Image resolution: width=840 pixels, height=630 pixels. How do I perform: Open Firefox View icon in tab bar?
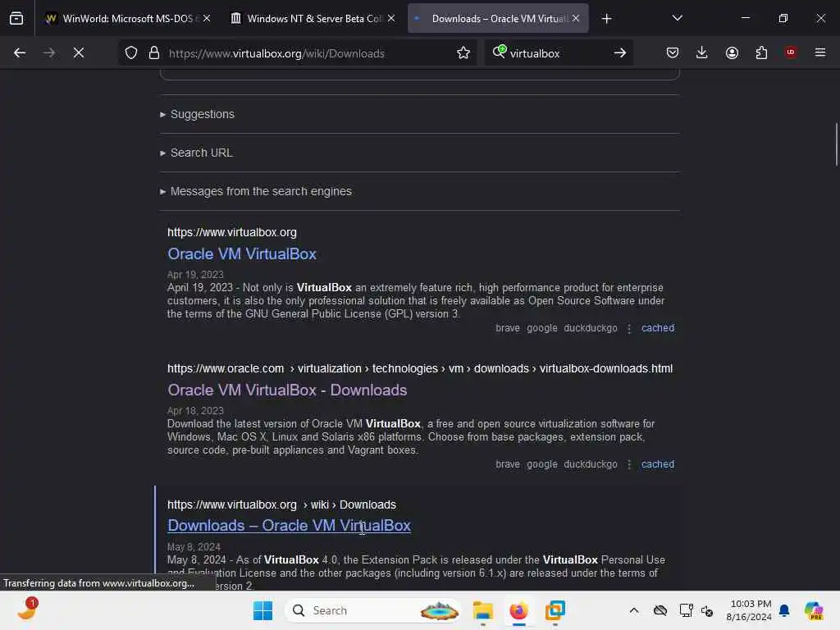16,19
